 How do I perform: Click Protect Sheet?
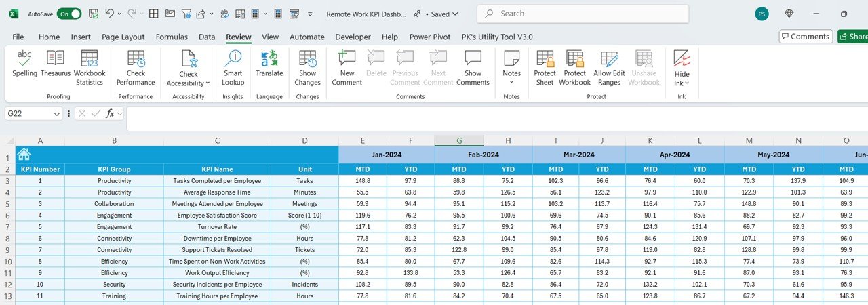(x=545, y=68)
